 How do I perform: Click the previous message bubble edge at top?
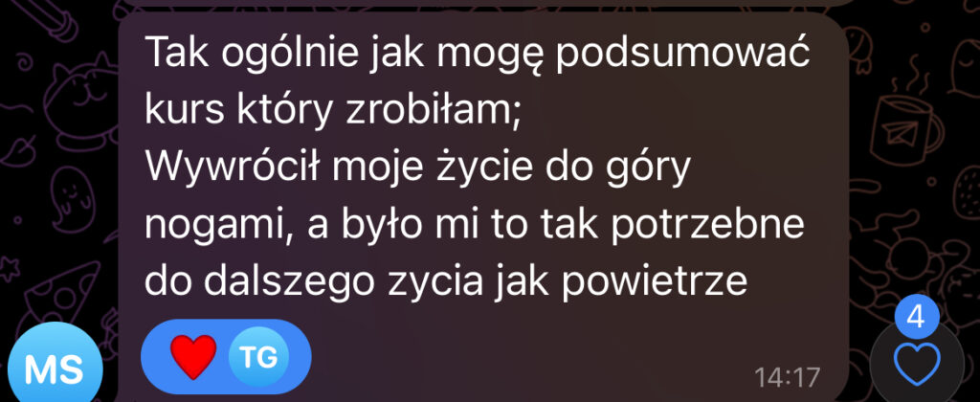pos(483,3)
